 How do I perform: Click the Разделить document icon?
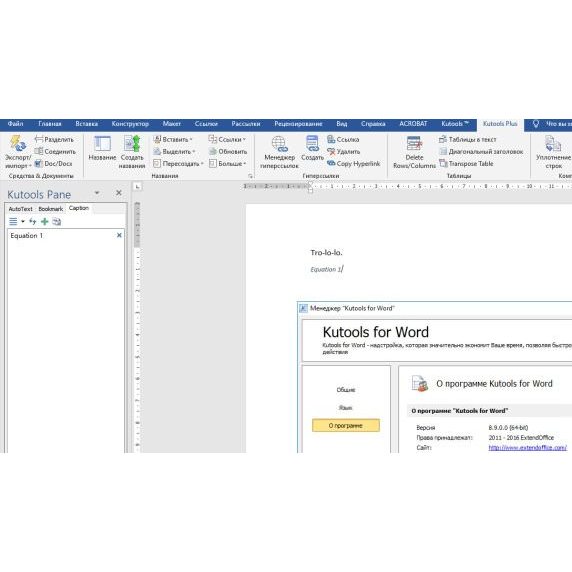(39, 139)
